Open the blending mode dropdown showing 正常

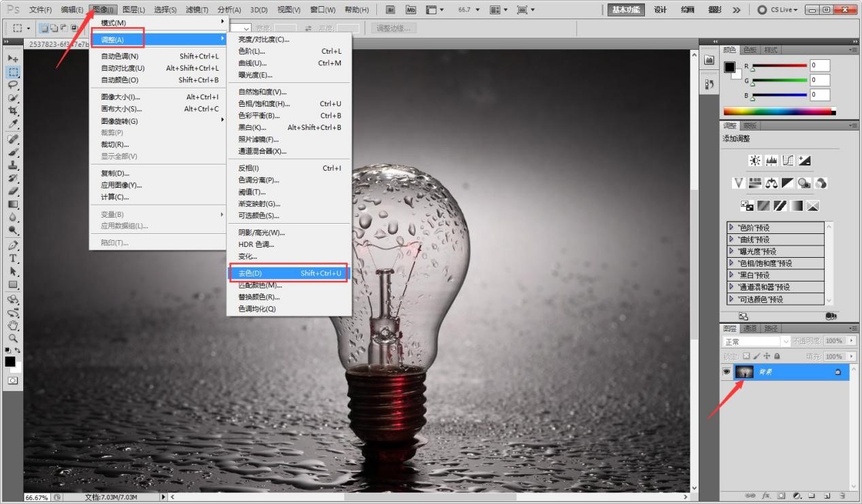pyautogui.click(x=755, y=341)
